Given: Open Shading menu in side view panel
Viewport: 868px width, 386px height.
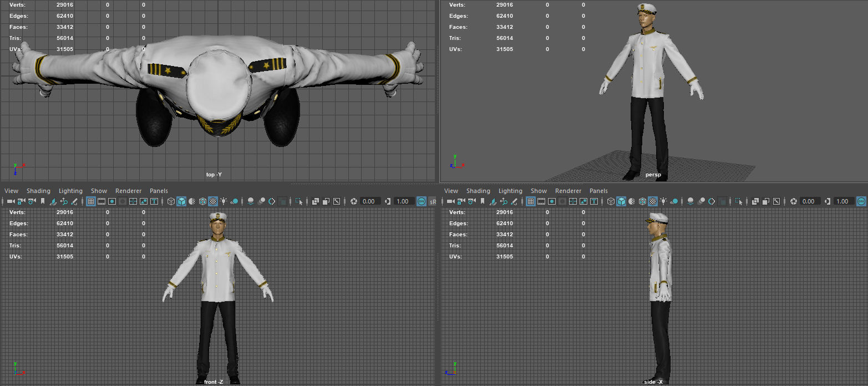Looking at the screenshot, I should [478, 191].
